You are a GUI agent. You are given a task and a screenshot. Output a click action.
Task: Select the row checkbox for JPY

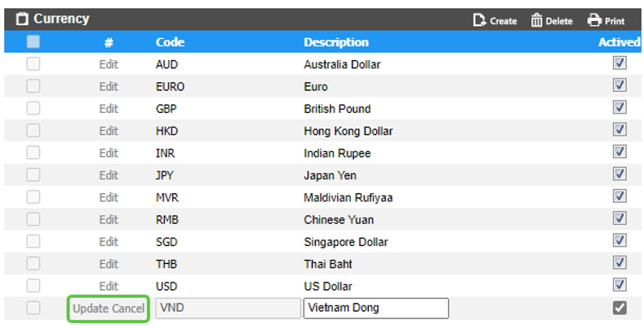(x=33, y=175)
